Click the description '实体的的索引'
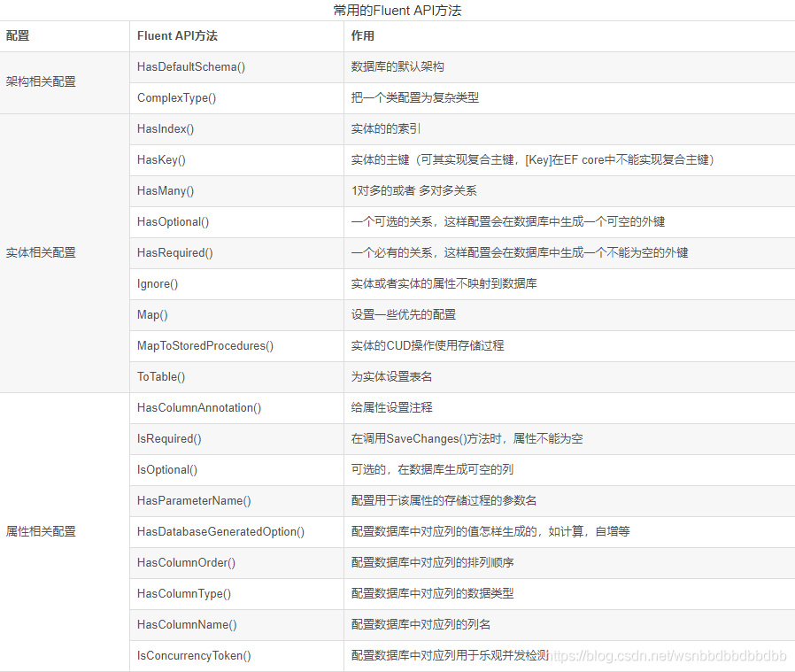The image size is (795, 672). point(386,128)
